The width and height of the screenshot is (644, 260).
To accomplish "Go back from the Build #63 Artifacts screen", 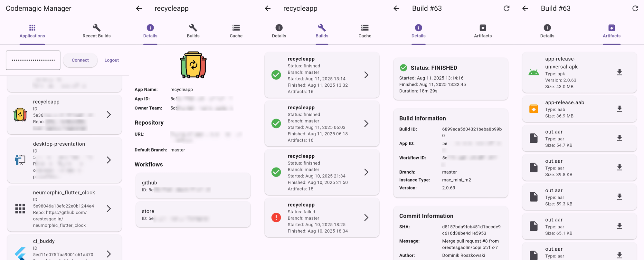I will click(525, 8).
